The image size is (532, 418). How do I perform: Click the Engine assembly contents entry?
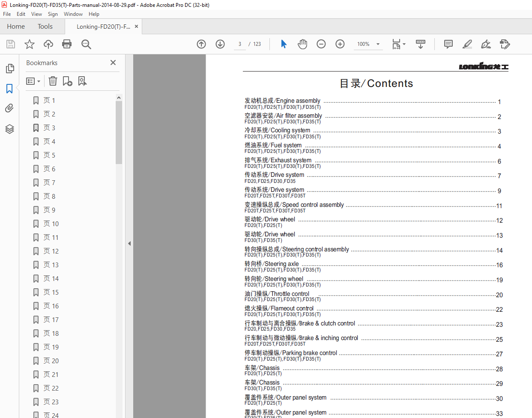[373, 103]
